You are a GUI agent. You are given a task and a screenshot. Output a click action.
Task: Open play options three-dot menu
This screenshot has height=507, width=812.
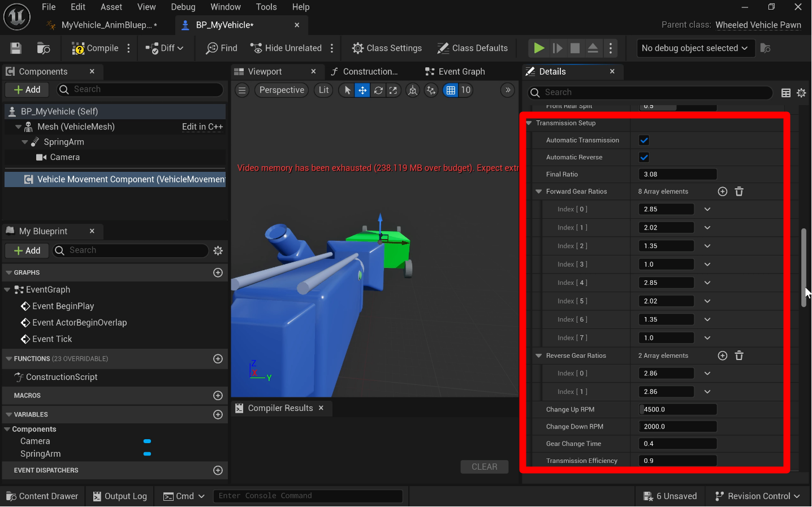pos(611,48)
